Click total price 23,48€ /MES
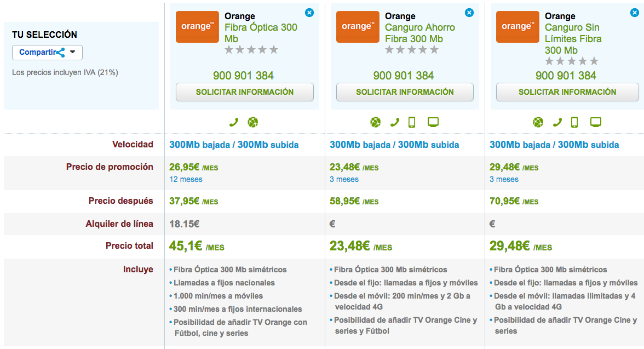 (360, 246)
